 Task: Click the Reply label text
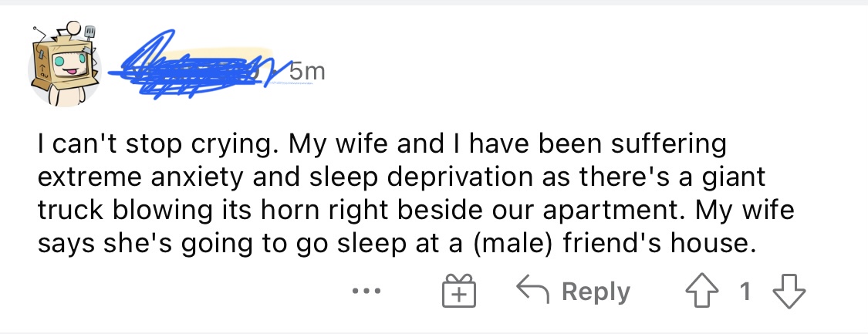pos(596,292)
